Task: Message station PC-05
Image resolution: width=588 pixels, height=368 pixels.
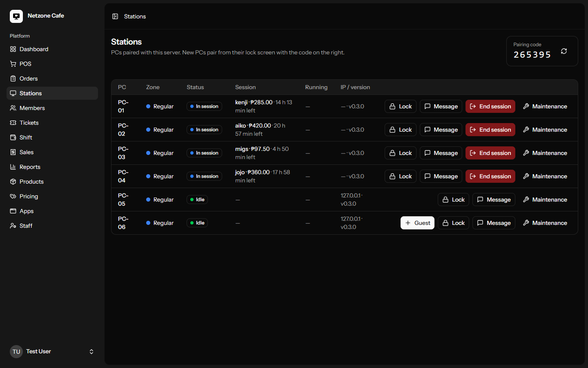Action: point(494,200)
